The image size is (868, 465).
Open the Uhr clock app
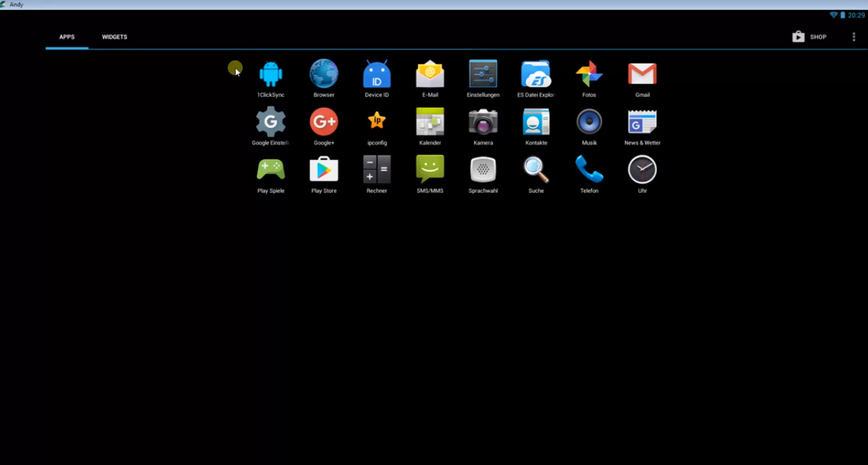pyautogui.click(x=642, y=170)
